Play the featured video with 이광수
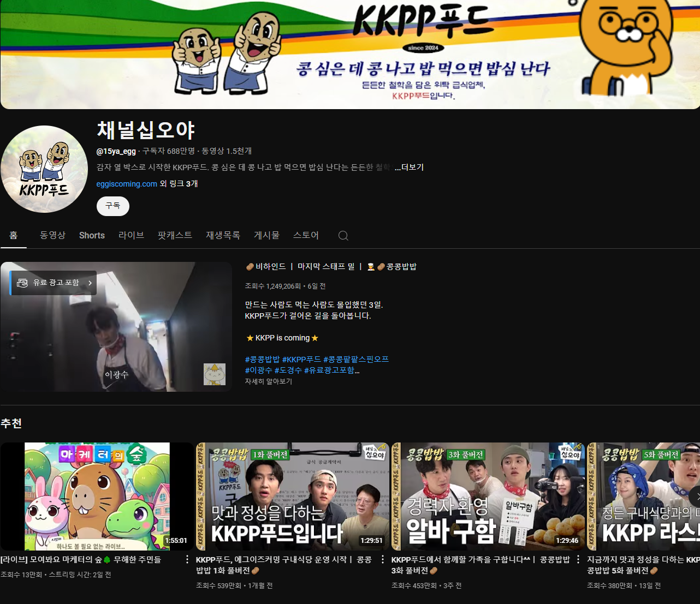The image size is (700, 604). 116,327
